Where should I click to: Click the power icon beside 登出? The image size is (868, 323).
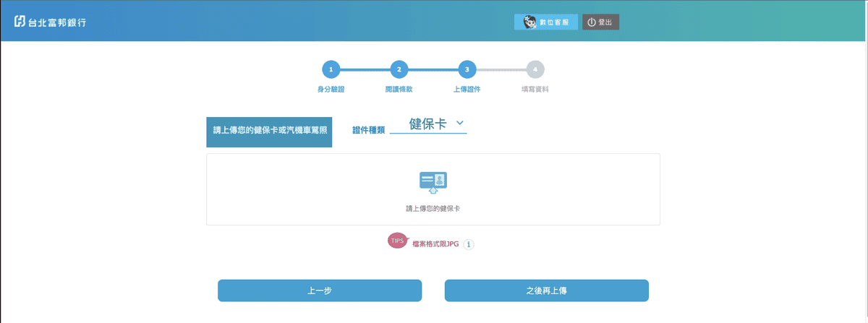(x=591, y=22)
